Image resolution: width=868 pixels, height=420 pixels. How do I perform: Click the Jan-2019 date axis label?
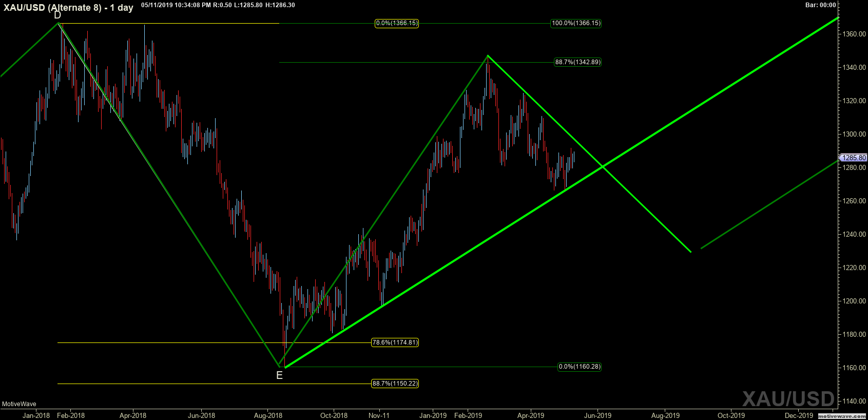(433, 415)
